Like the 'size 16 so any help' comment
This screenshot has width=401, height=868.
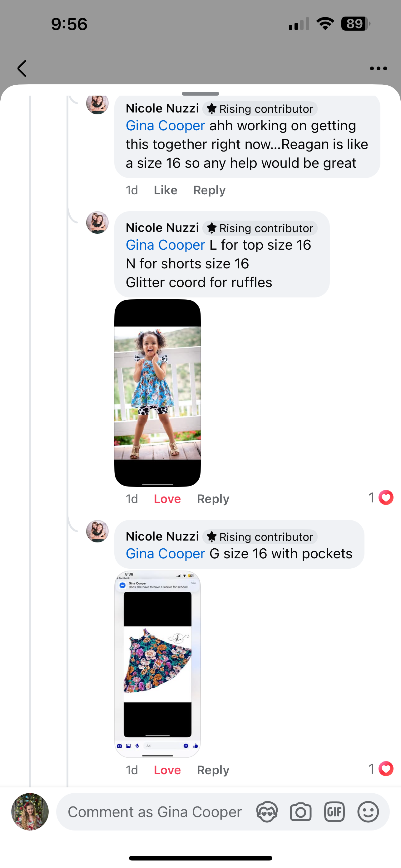click(x=166, y=190)
